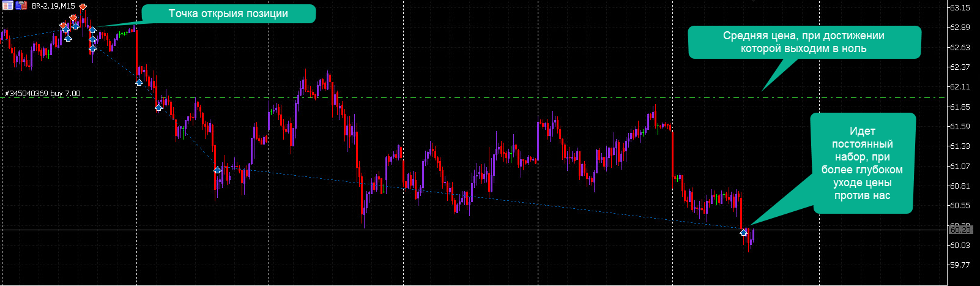Screen dimensions: 980x286
Task: Select the blue buy arrow near the 61.07 level
Action: point(217,170)
